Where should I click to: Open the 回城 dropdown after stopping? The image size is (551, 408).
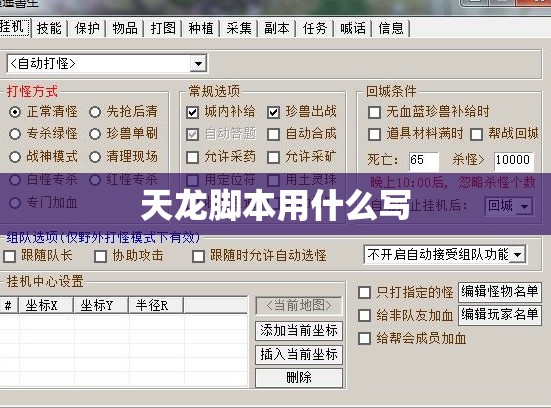[524, 206]
